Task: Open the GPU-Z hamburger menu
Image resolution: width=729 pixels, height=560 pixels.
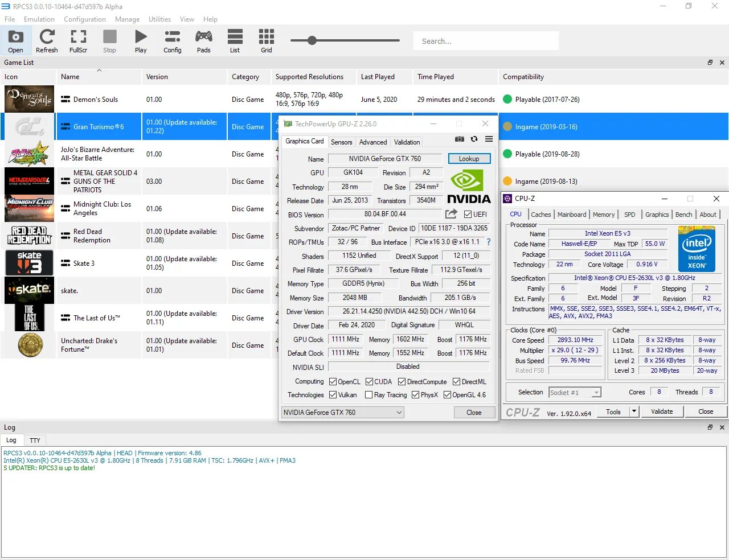Action: (x=489, y=139)
